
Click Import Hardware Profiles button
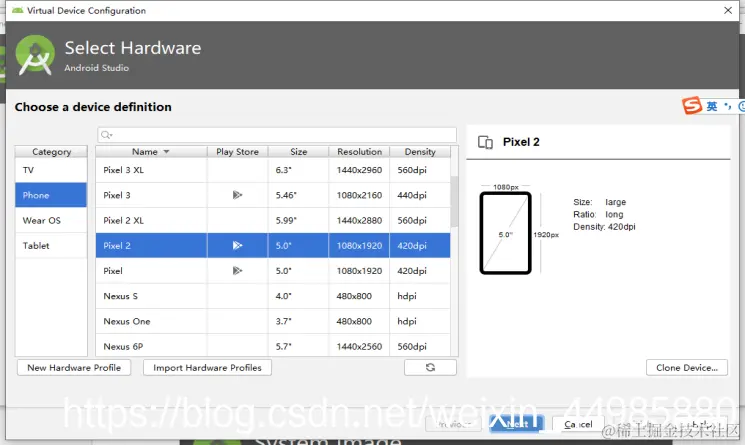tap(207, 367)
